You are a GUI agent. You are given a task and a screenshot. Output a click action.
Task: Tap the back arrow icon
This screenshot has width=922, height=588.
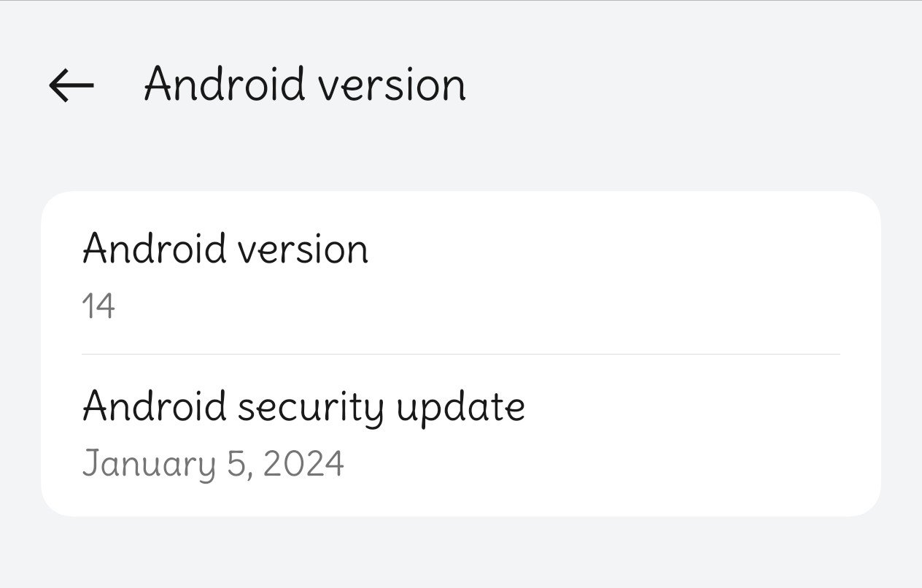click(x=71, y=85)
